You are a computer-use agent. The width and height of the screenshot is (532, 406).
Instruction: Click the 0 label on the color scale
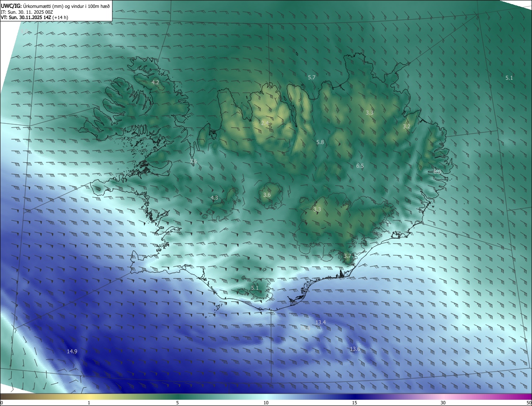click(x=2, y=403)
